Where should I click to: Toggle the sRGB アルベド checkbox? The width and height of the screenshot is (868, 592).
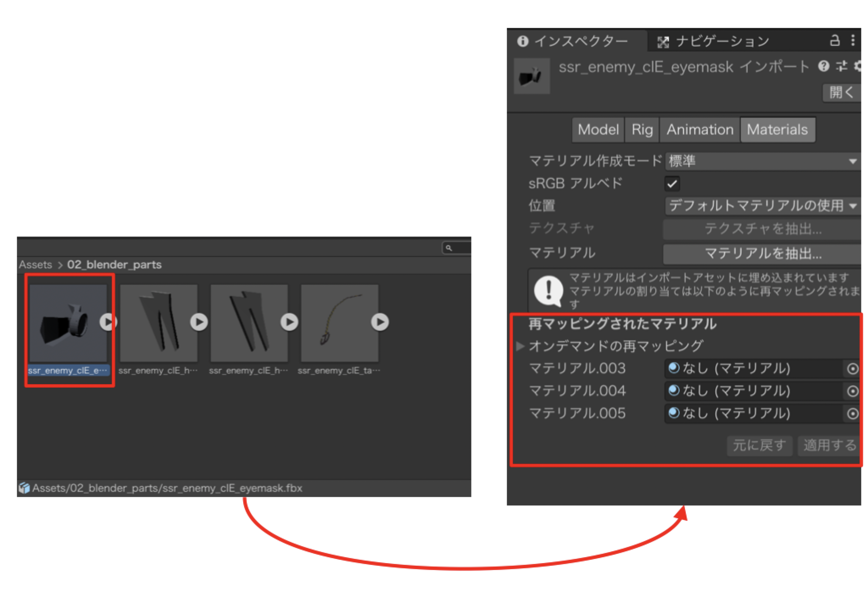pyautogui.click(x=672, y=184)
